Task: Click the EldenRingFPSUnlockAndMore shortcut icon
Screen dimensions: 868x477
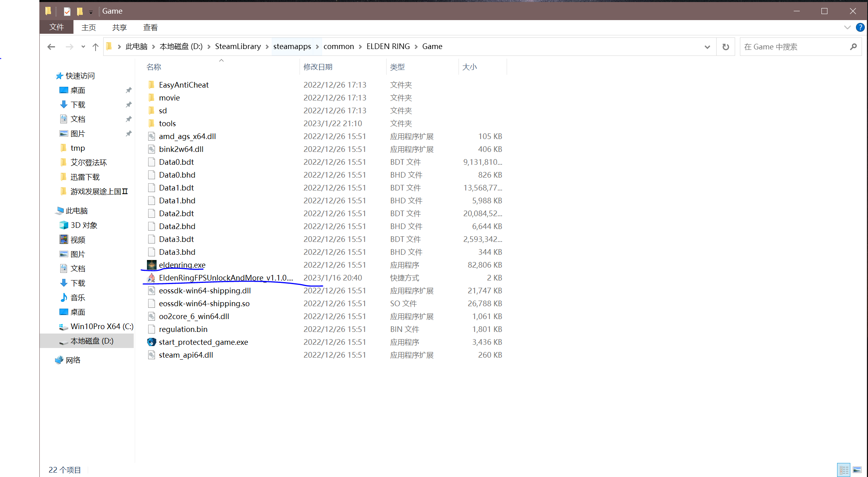Action: point(151,278)
